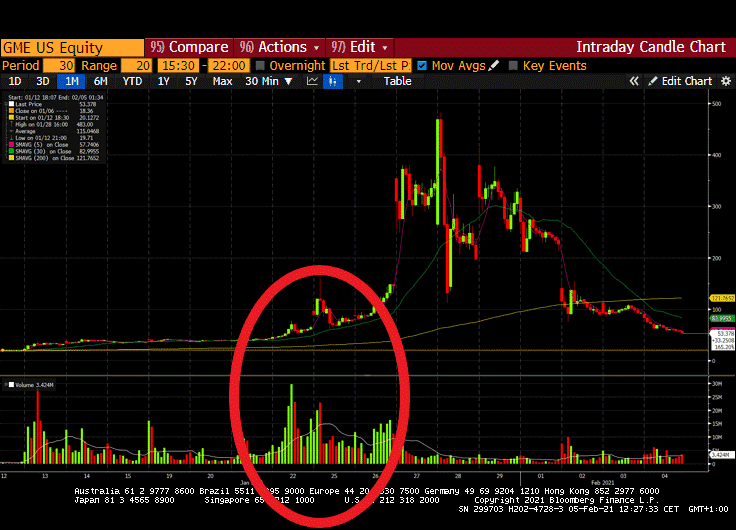Open the Lst Trd/Lst P price selector
Image resolution: width=736 pixels, height=530 pixels.
(370, 66)
